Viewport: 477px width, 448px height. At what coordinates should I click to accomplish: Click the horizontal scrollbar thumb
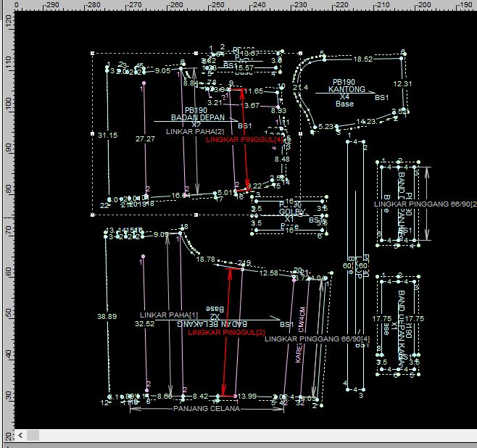pyautogui.click(x=33, y=435)
